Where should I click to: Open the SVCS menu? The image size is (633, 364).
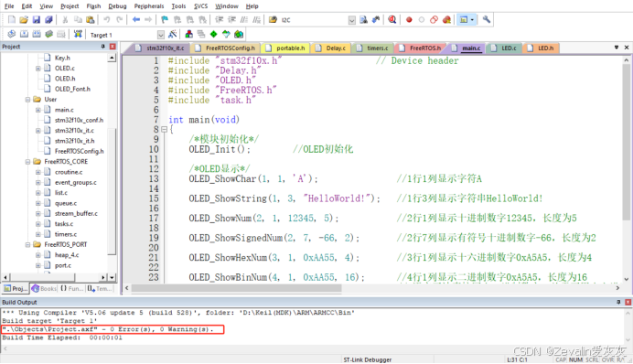click(200, 6)
